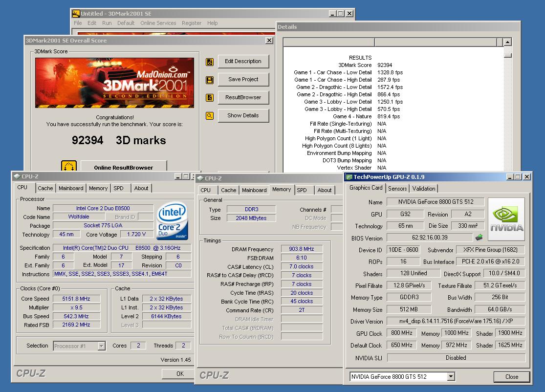Click the Show Details magnifier icon
Image resolution: width=545 pixels, height=392 pixels.
coord(210,116)
